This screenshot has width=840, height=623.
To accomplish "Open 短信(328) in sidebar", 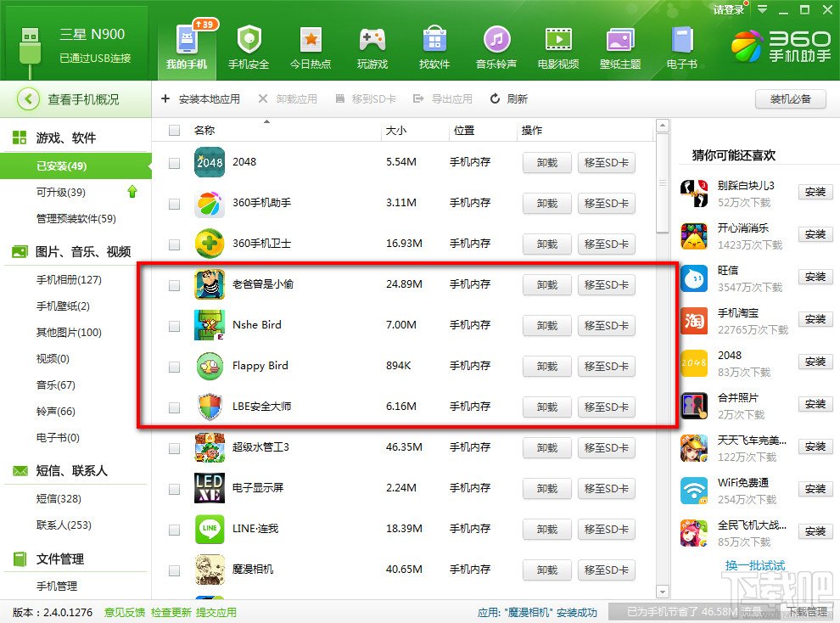I will coord(59,499).
